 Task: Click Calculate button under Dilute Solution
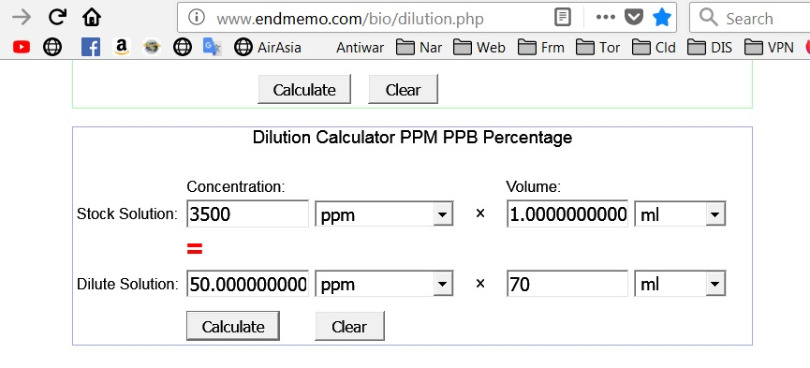pyautogui.click(x=233, y=326)
